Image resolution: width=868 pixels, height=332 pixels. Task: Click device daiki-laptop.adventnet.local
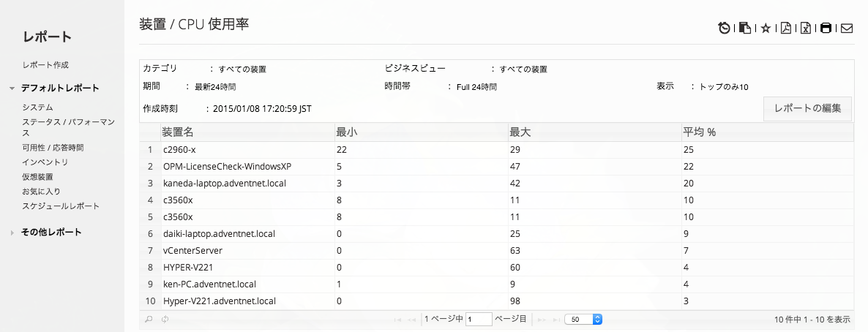[x=219, y=233]
